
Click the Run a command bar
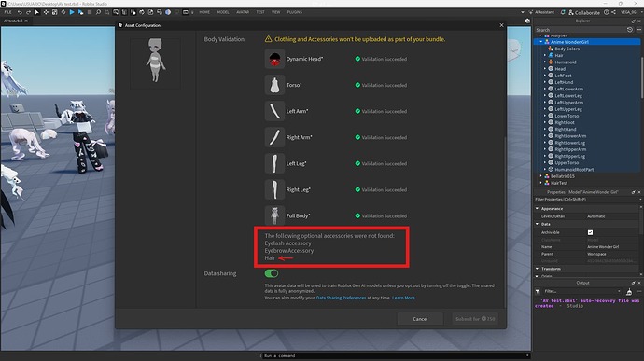[394, 355]
